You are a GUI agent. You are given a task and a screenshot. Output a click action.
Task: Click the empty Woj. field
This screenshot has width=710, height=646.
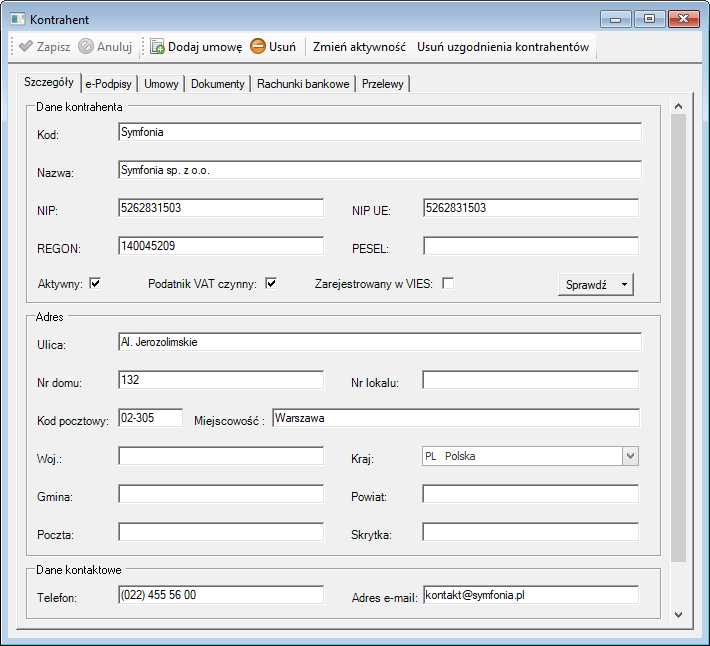[x=221, y=456]
